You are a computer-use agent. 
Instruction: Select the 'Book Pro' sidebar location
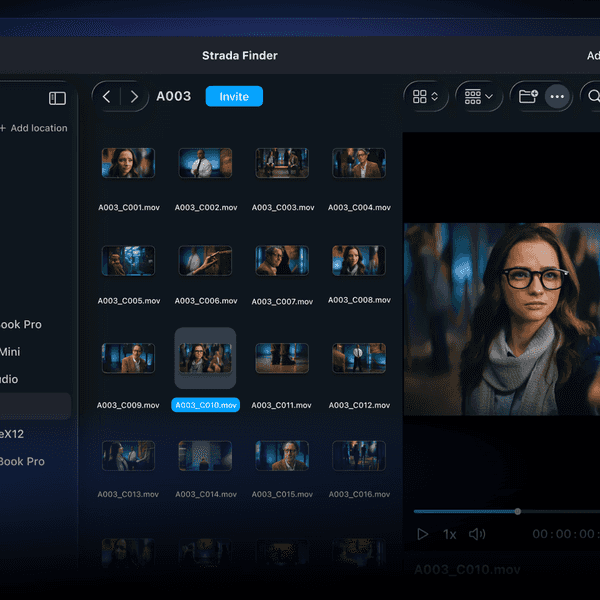click(x=22, y=461)
